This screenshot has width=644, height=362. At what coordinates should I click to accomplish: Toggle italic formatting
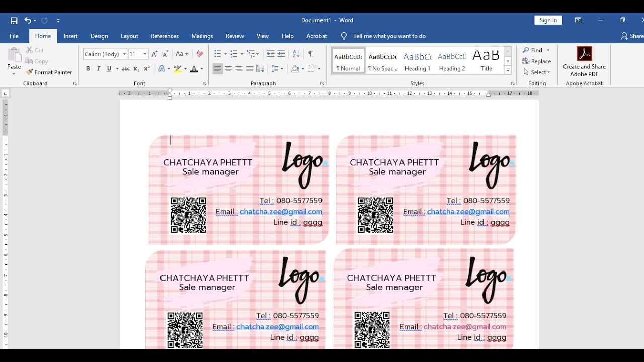(x=98, y=69)
